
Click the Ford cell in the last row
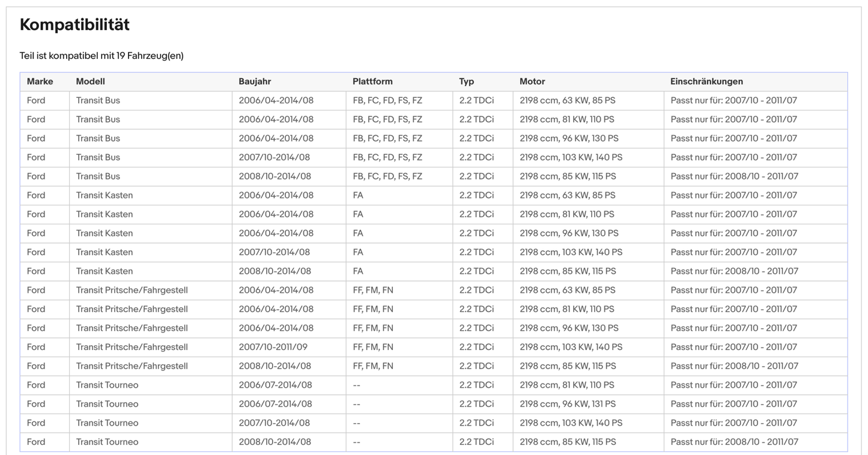click(36, 442)
